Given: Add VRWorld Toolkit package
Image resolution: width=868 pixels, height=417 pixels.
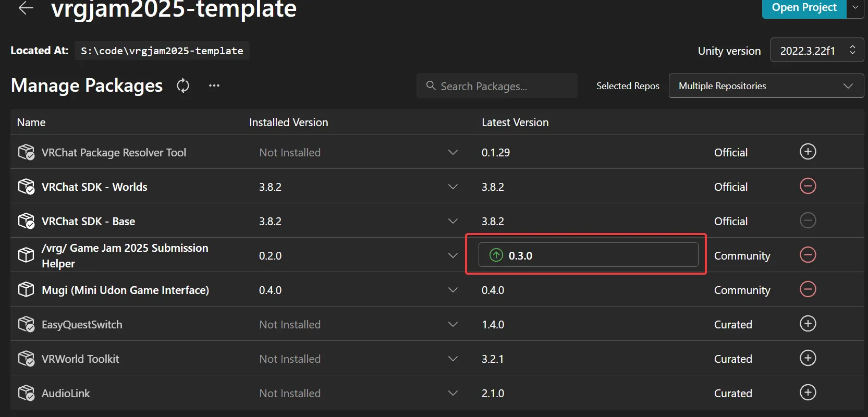Looking at the screenshot, I should [808, 358].
